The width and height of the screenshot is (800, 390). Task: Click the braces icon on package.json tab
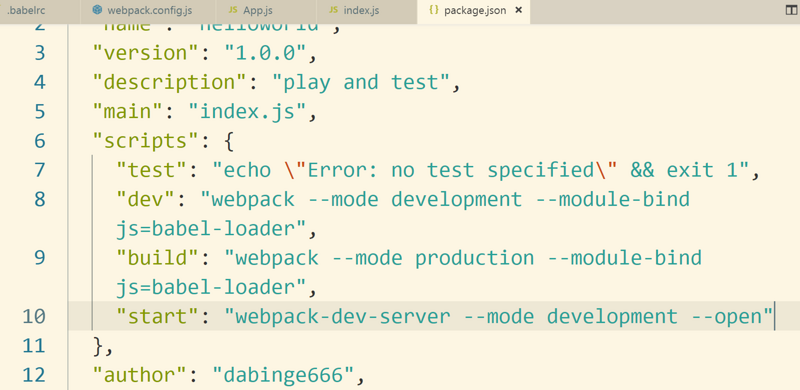tap(434, 10)
